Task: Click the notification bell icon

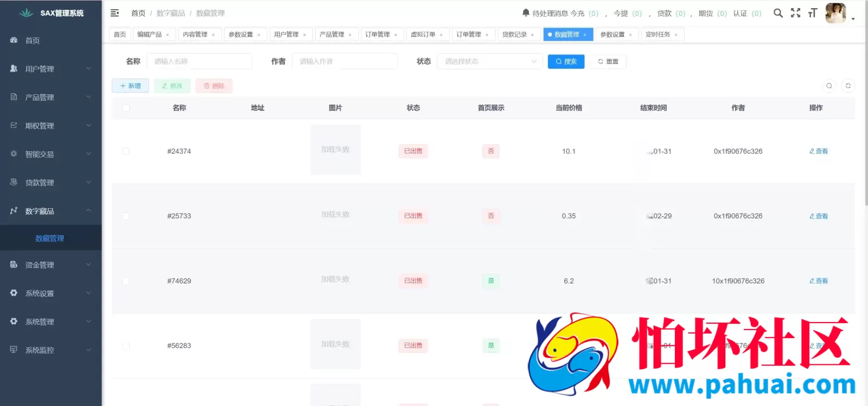Action: [526, 12]
